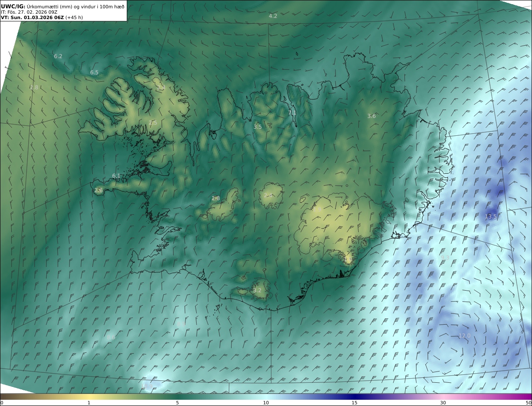
Task: Click the 50 tick on the colour scale
Action: [529, 403]
